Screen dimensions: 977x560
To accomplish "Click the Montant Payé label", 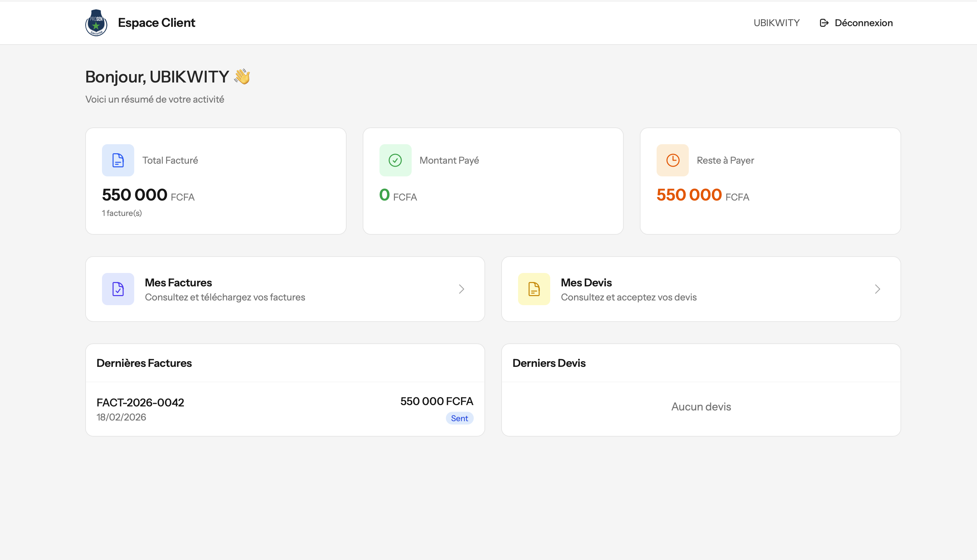I will pos(449,160).
